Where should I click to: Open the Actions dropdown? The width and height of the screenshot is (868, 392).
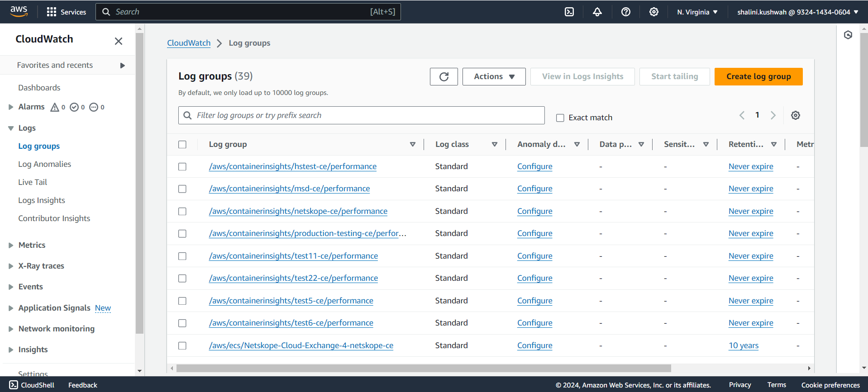click(494, 76)
